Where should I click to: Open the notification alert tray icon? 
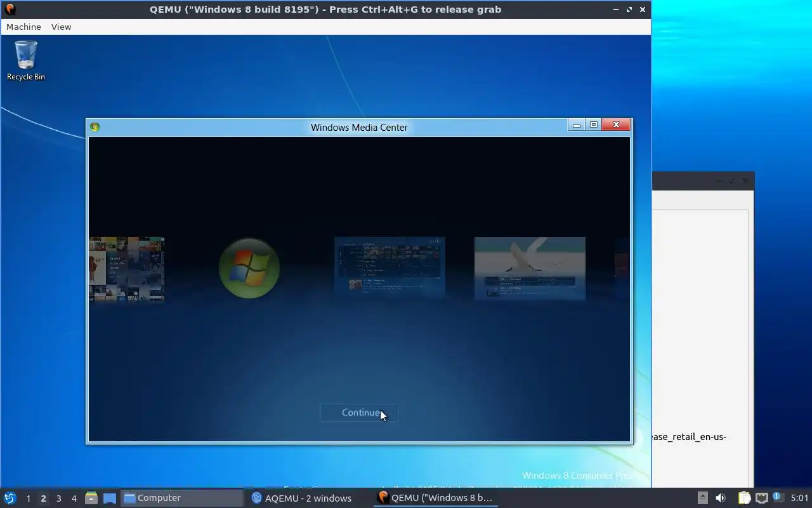777,497
